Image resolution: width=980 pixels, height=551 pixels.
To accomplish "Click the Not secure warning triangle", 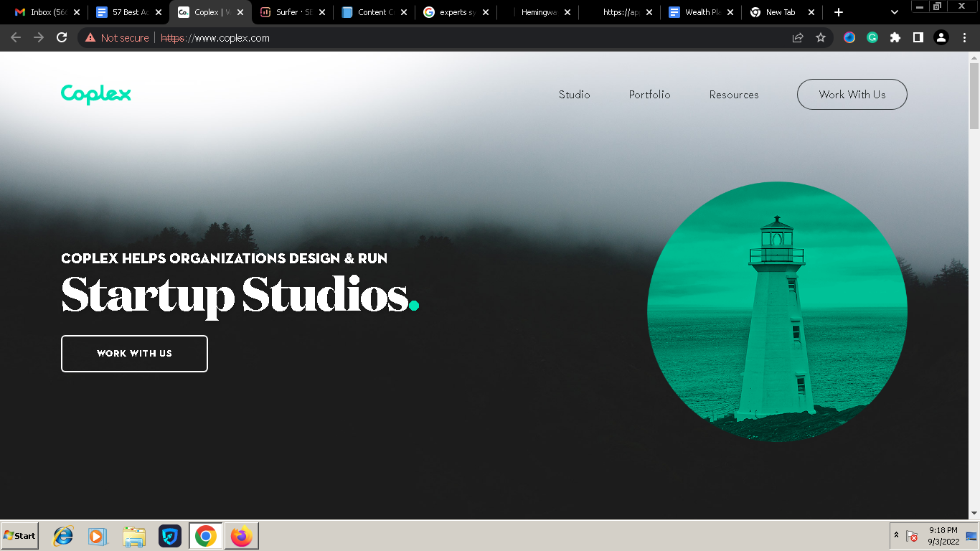I will coord(90,38).
